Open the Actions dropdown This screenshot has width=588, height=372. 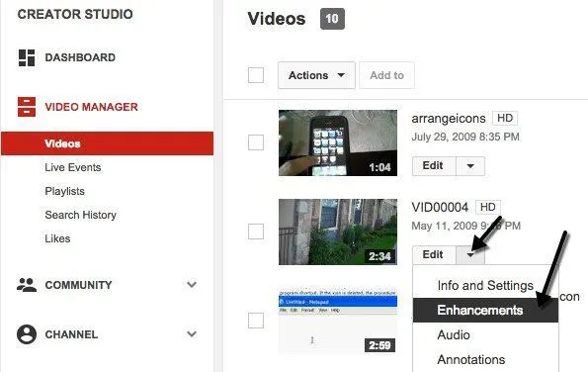(x=316, y=75)
